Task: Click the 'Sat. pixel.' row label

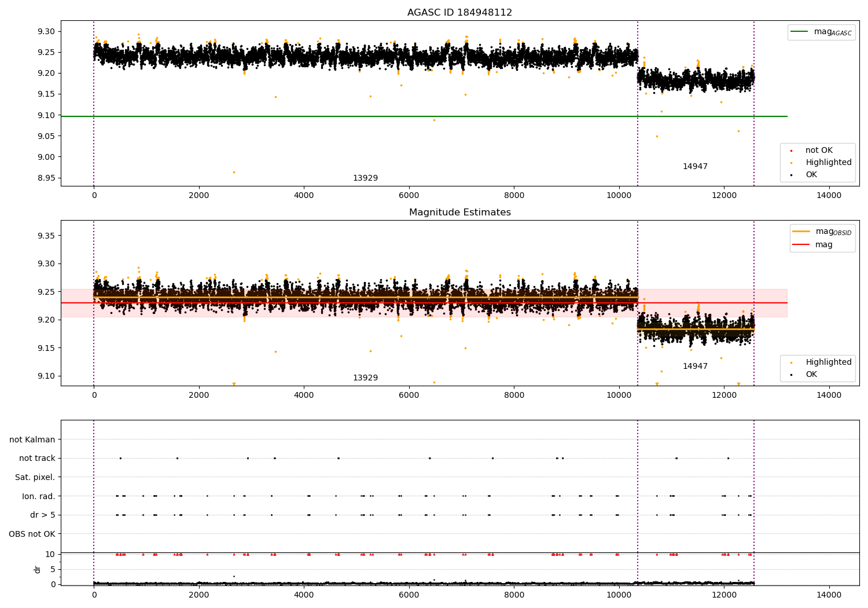Action: tap(35, 477)
